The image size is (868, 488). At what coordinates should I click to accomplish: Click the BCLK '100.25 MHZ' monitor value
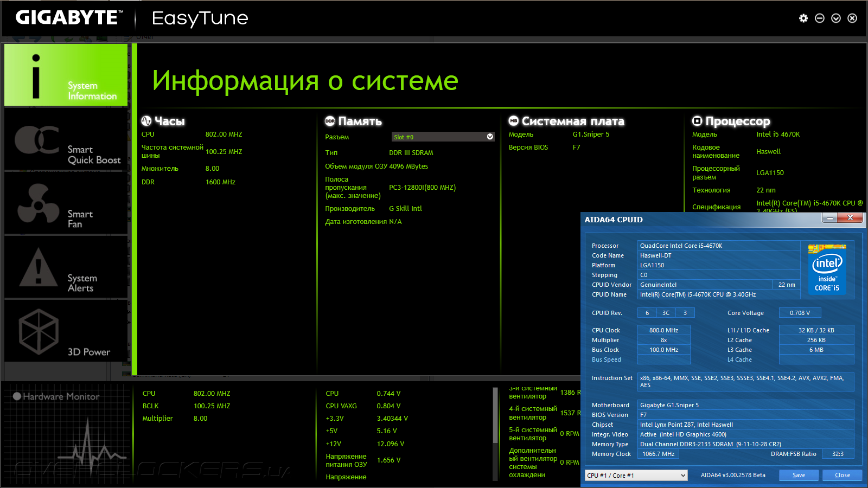pos(212,406)
